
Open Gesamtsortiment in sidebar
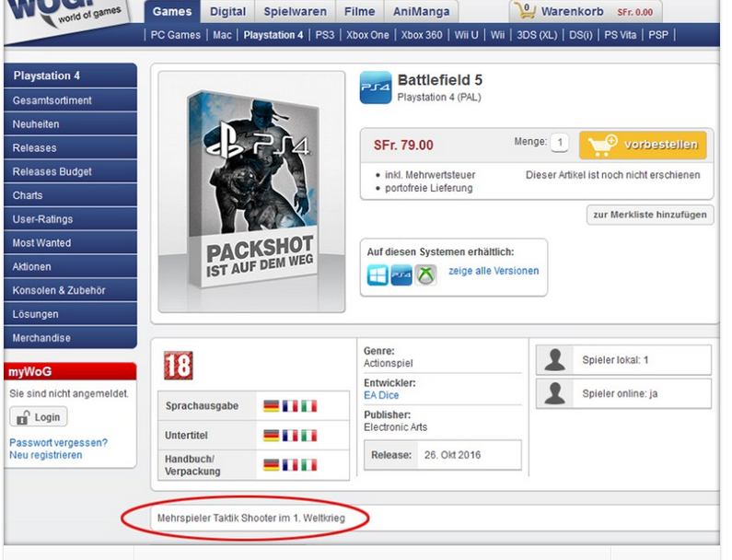[71, 100]
